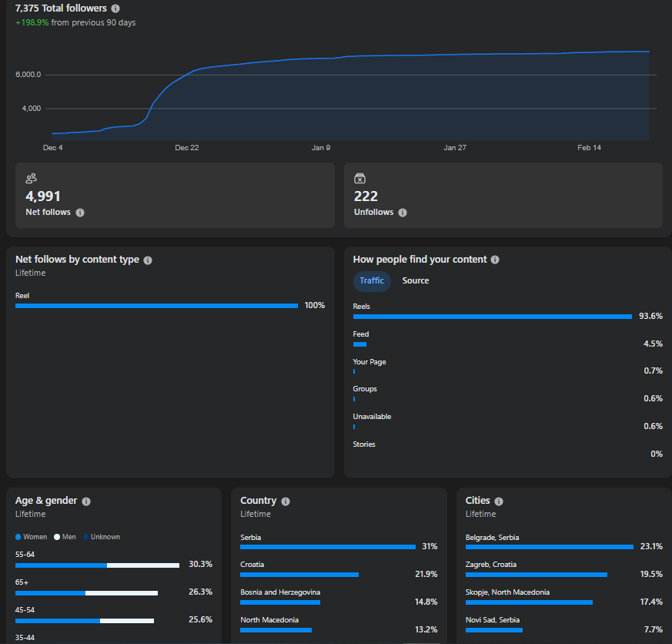Click the Reels traffic bar at 93.6%

click(492, 317)
